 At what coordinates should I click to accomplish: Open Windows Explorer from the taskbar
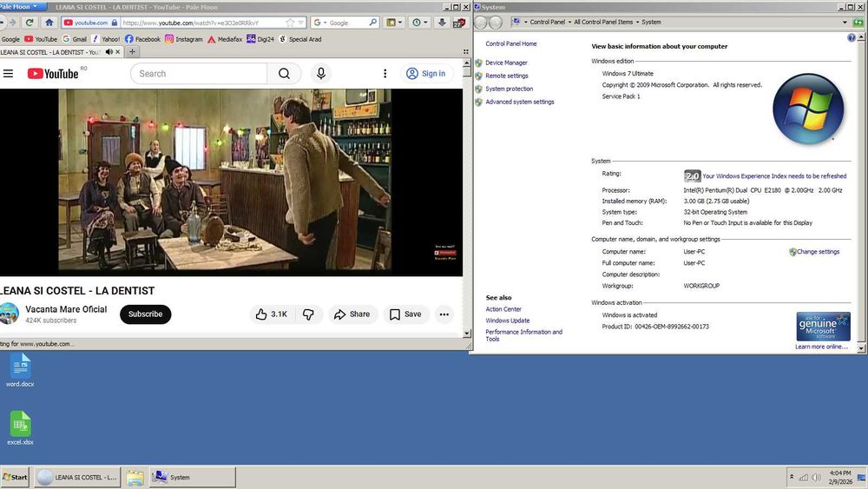(x=135, y=478)
